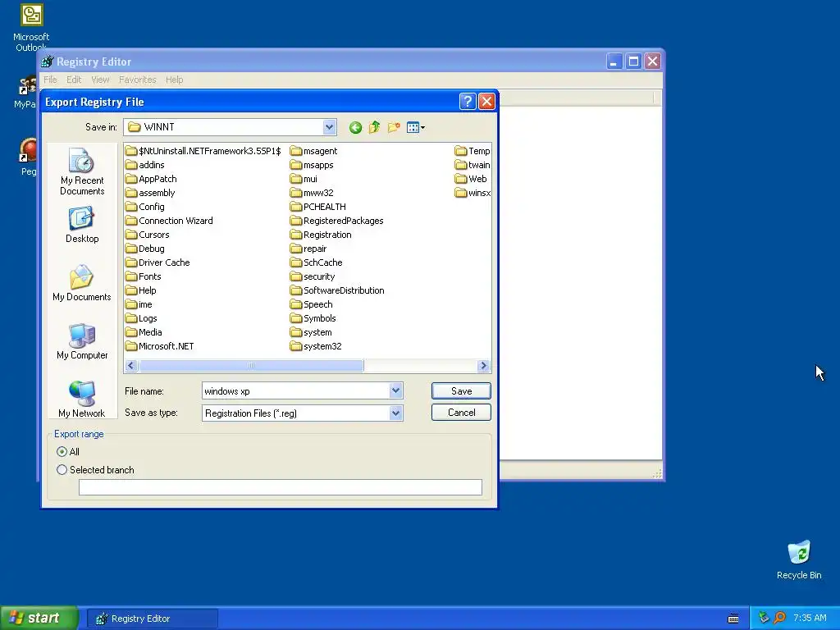This screenshot has width=840, height=630.
Task: Select the Registration folder
Action: click(x=321, y=235)
